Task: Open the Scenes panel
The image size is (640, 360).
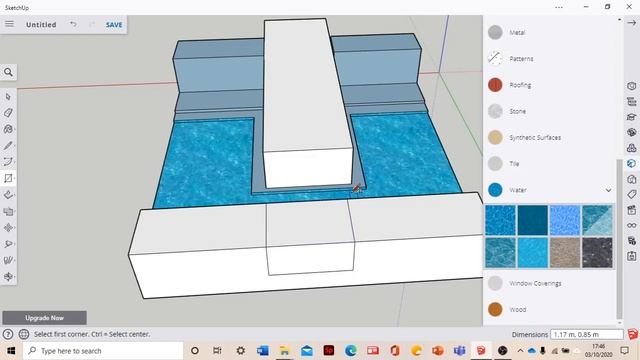Action: click(631, 210)
